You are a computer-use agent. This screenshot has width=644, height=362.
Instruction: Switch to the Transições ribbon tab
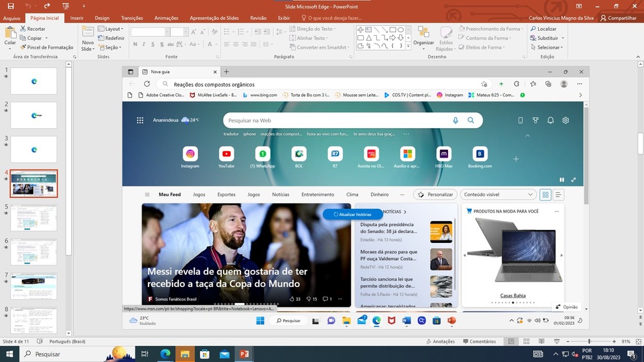click(x=132, y=18)
